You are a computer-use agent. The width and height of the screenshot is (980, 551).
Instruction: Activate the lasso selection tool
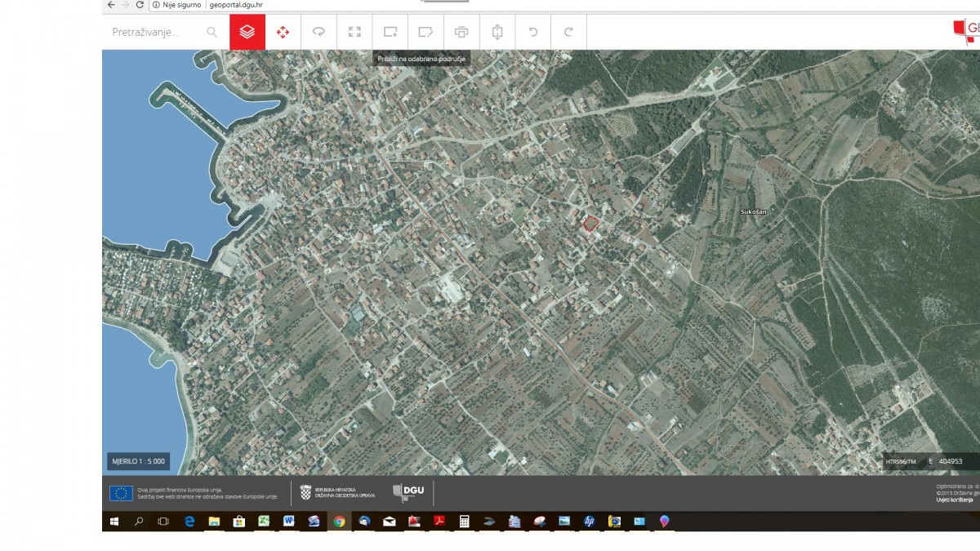tap(318, 32)
